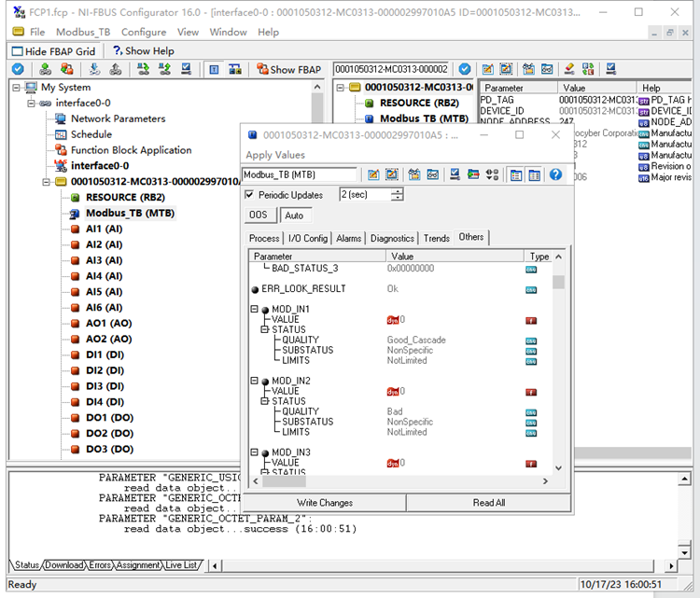Image resolution: width=700 pixels, height=598 pixels.
Task: Switch block mode to OOS
Action: pyautogui.click(x=260, y=216)
